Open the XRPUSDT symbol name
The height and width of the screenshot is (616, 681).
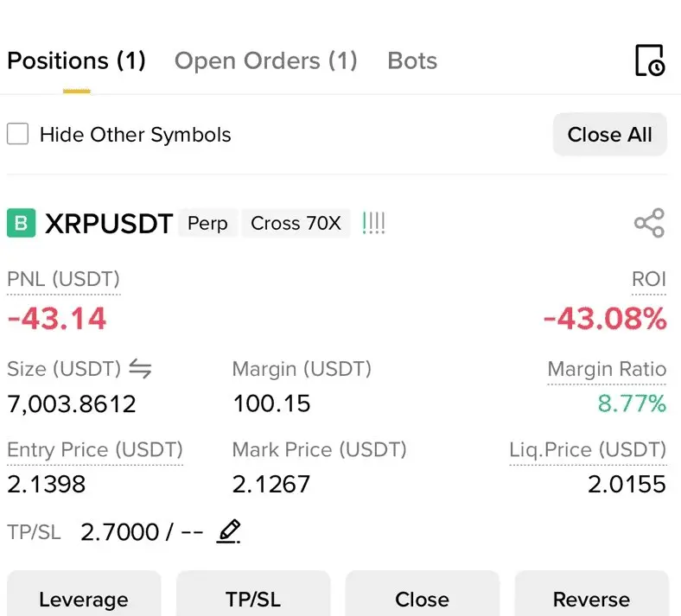[x=109, y=224]
